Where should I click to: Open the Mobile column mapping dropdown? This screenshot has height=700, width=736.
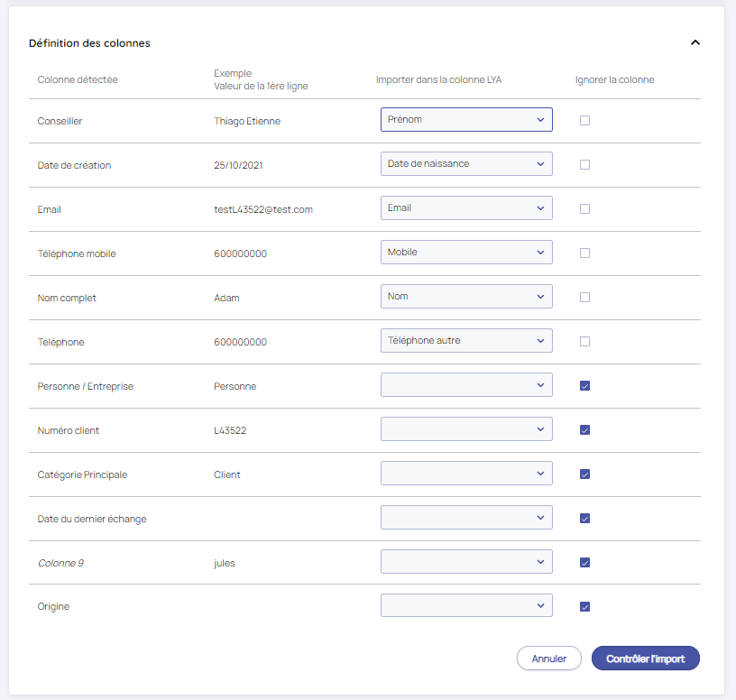(466, 253)
